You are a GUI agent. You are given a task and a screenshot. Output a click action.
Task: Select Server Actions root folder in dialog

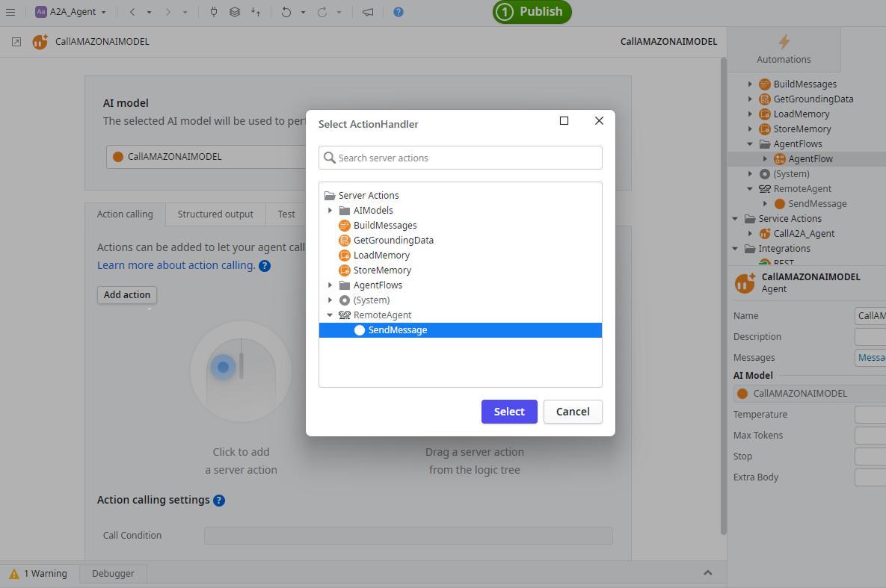pos(369,196)
